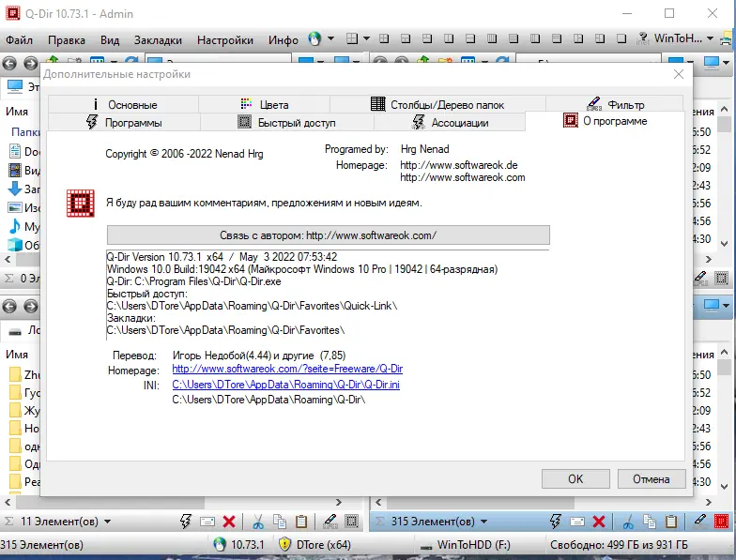736x560 pixels.
Task: Red Q-Dir icon in the blue 315 Элемент(ов) pane bar
Action: [x=721, y=522]
